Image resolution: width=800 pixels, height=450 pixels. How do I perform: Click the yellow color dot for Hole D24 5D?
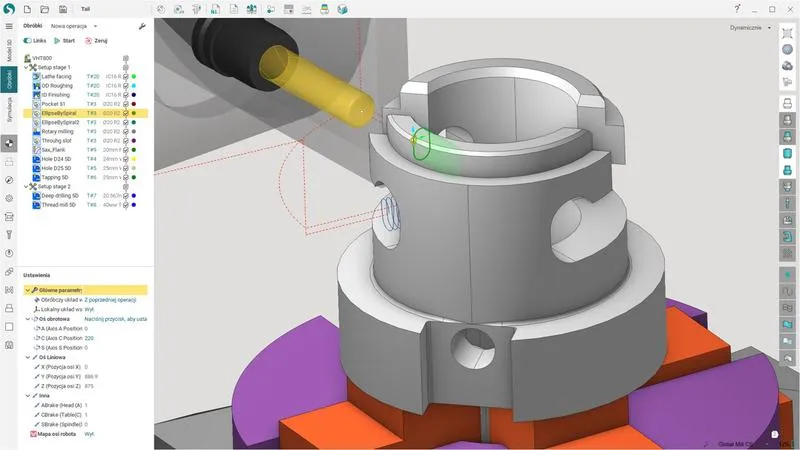pos(134,159)
